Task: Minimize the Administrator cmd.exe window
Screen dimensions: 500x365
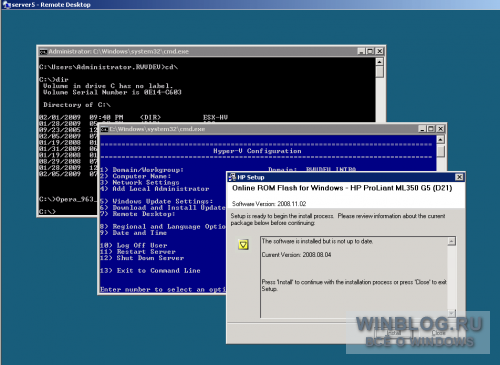Action: click(361, 51)
